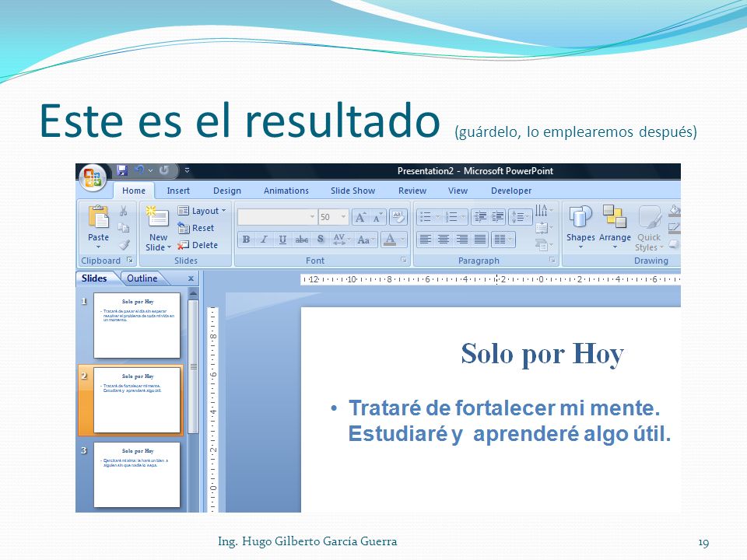Viewport: 747px width, 560px height.
Task: Click the Clear All Formatting icon
Action: click(x=398, y=217)
